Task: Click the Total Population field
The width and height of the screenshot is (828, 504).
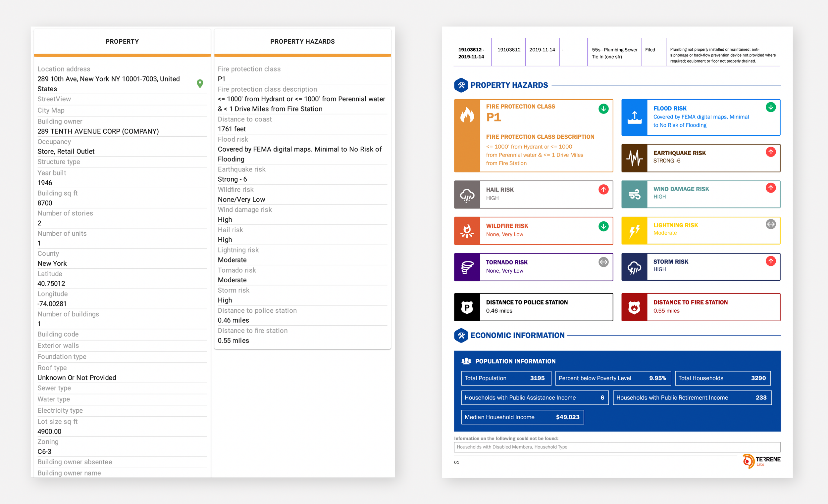Action: tap(506, 378)
